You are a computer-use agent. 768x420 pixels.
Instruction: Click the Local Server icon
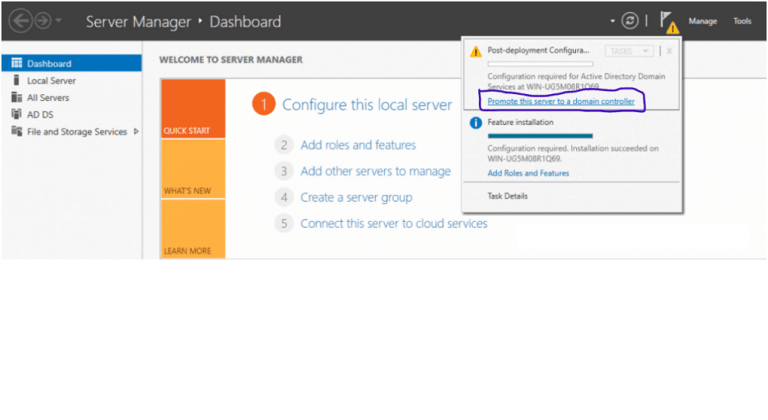(17, 80)
